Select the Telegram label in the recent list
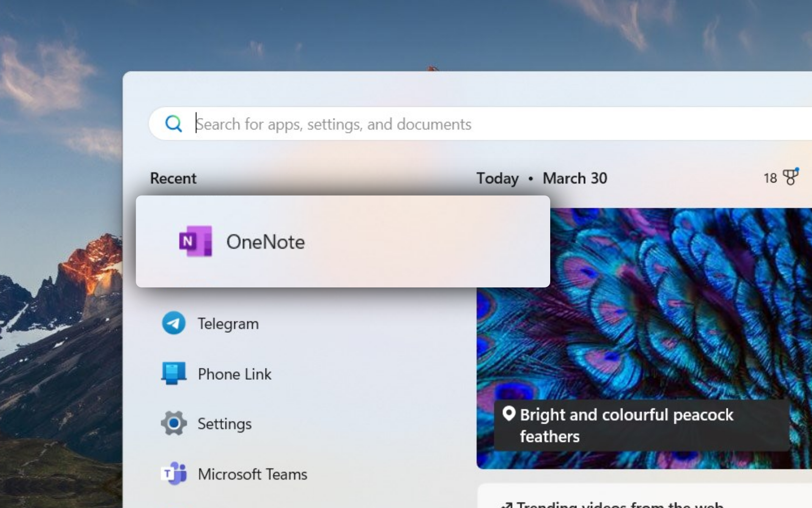This screenshot has height=508, width=812. point(228,324)
